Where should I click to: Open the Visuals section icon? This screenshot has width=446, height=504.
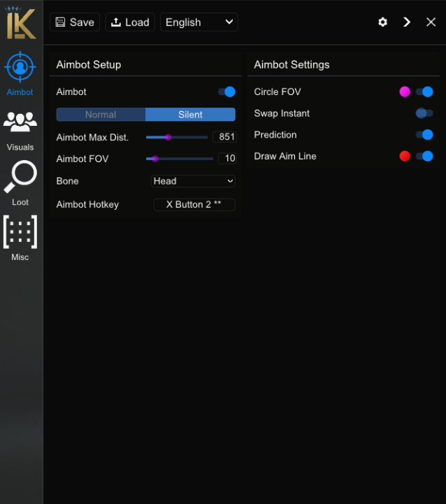tap(20, 122)
